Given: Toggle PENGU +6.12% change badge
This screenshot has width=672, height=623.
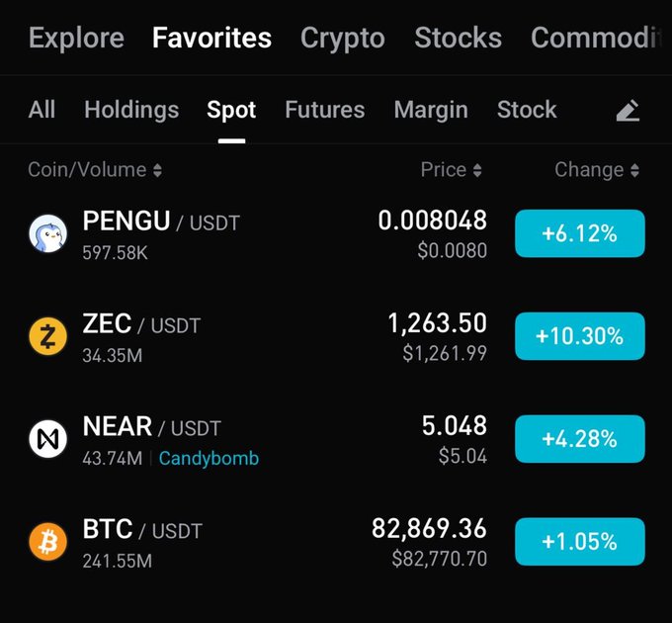Looking at the screenshot, I should 580,233.
